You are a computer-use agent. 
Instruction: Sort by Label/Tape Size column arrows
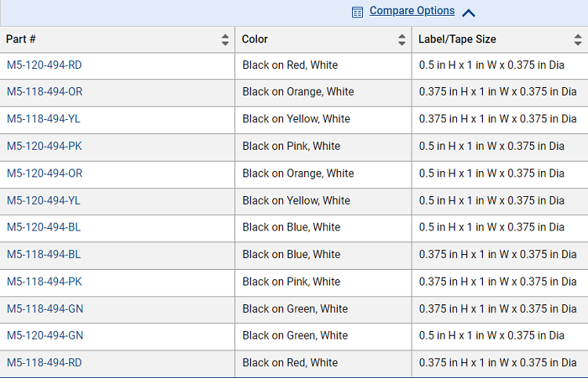578,40
